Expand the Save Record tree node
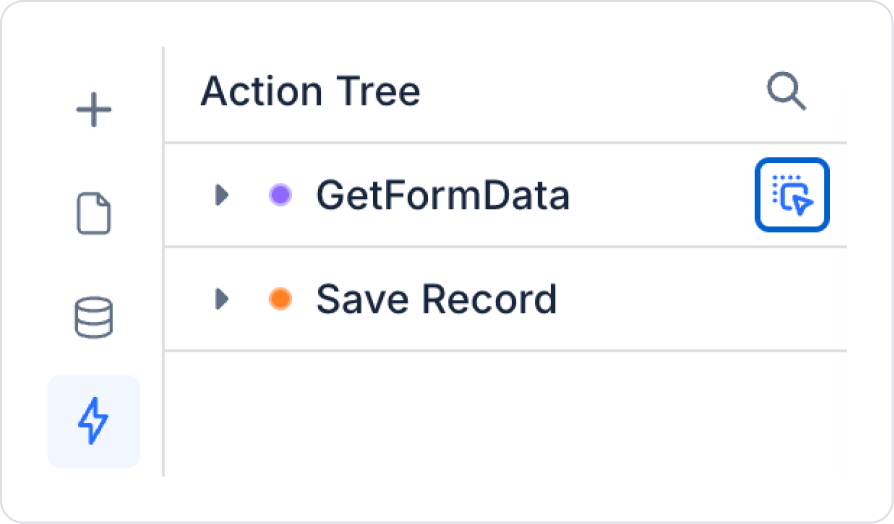 click(x=222, y=299)
